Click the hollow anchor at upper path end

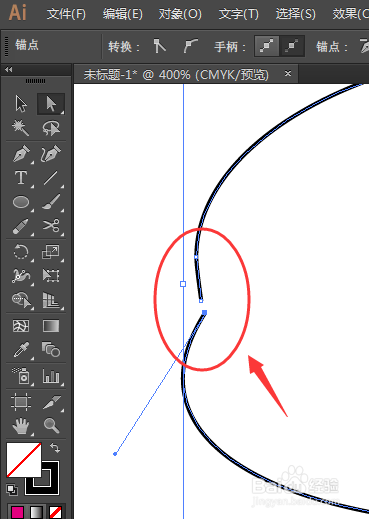coord(201,301)
